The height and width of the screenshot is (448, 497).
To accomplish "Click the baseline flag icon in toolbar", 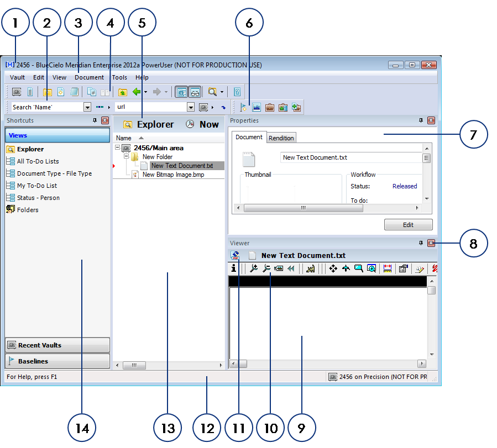I will (x=243, y=107).
